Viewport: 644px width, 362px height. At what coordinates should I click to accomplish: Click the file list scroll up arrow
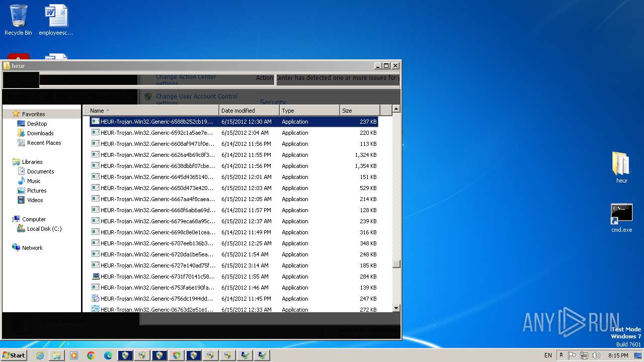396,109
